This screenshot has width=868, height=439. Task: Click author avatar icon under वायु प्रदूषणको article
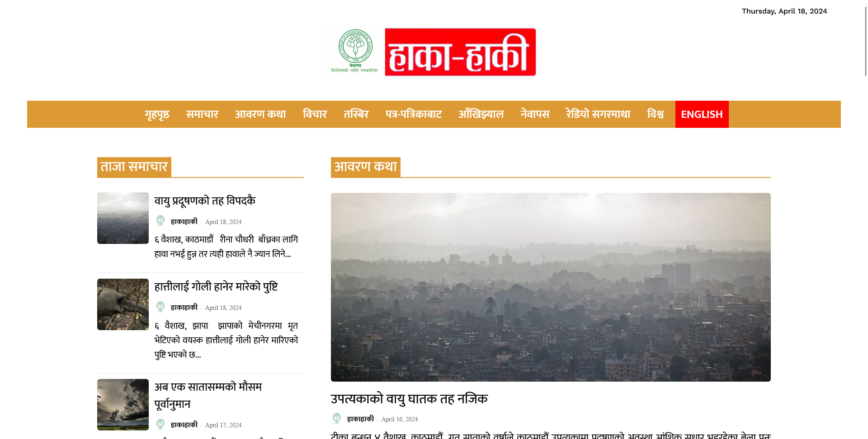(160, 221)
